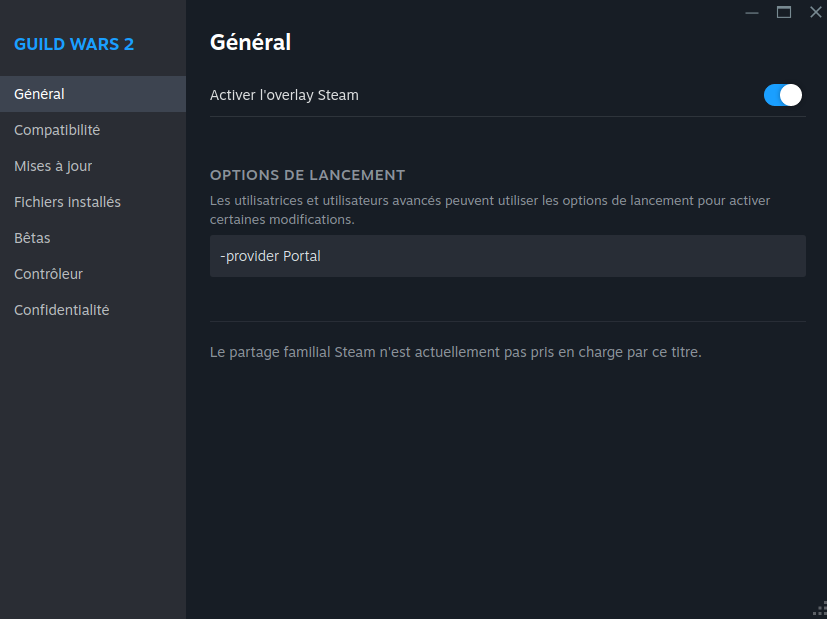Maximize the properties window
This screenshot has width=827, height=619.
pos(784,12)
